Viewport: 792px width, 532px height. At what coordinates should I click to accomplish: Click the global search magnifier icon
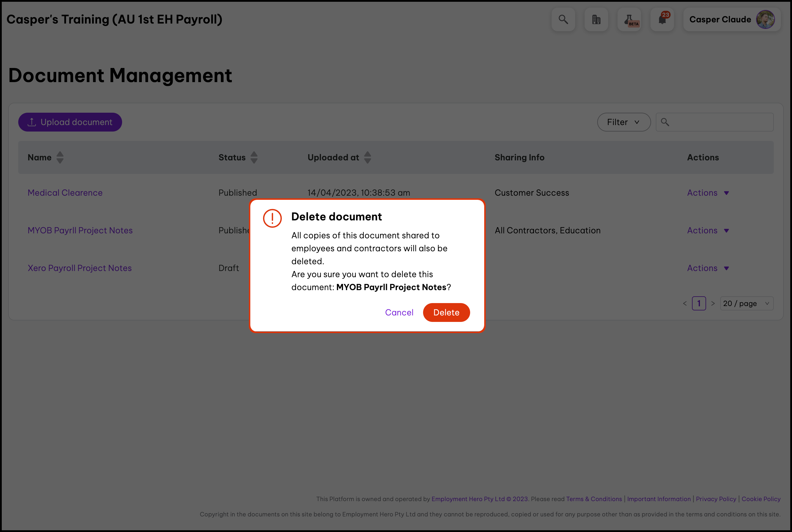[563, 20]
